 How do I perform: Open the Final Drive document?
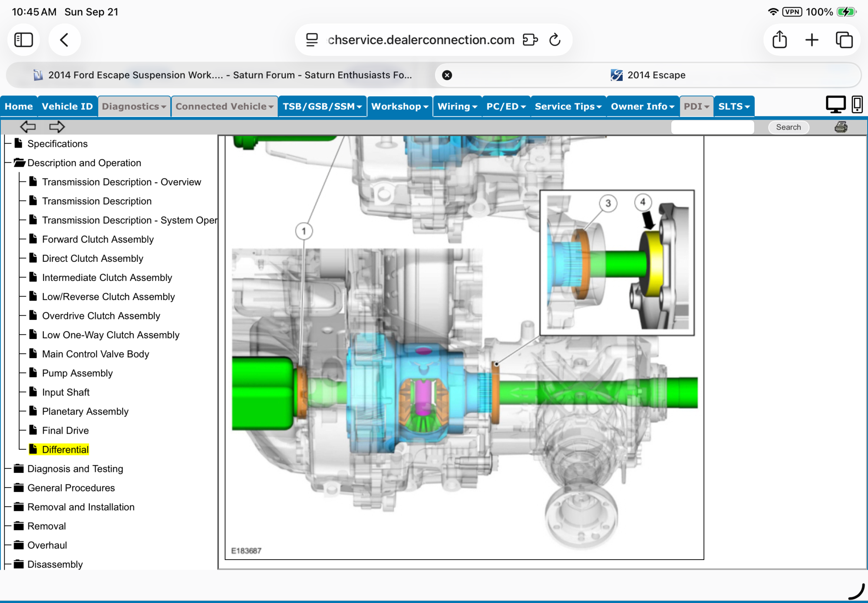click(x=65, y=431)
